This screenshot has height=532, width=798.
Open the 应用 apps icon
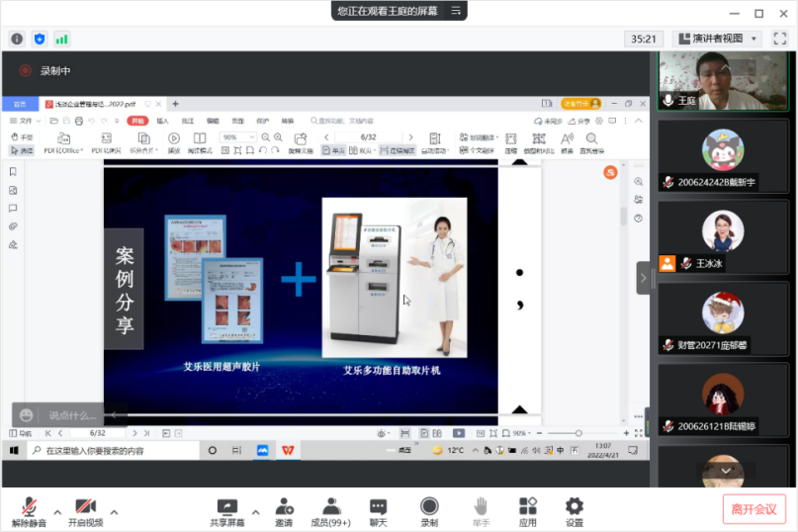[x=527, y=511]
